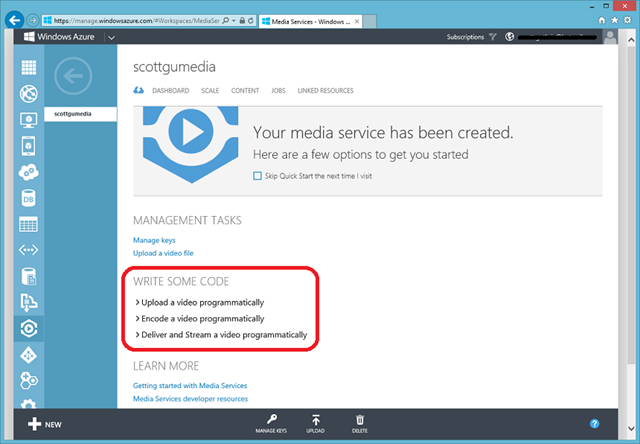Viewport: 640px width, 444px height.
Task: Click Subscriptions in the top bar
Action: pos(465,37)
